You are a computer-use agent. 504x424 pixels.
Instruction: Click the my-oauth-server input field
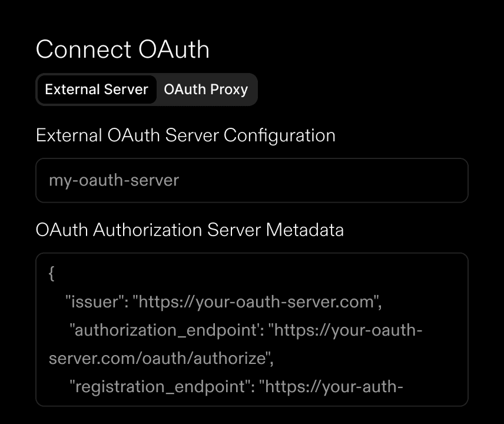click(x=252, y=181)
